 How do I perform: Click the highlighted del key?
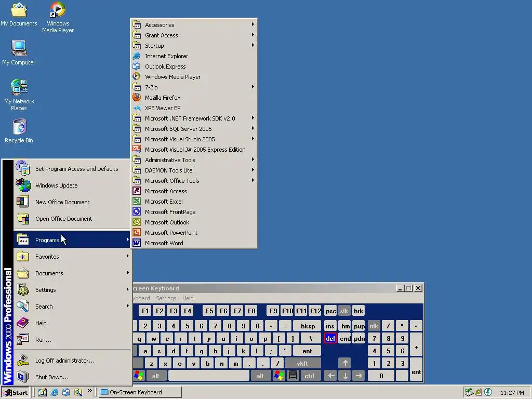(330, 338)
